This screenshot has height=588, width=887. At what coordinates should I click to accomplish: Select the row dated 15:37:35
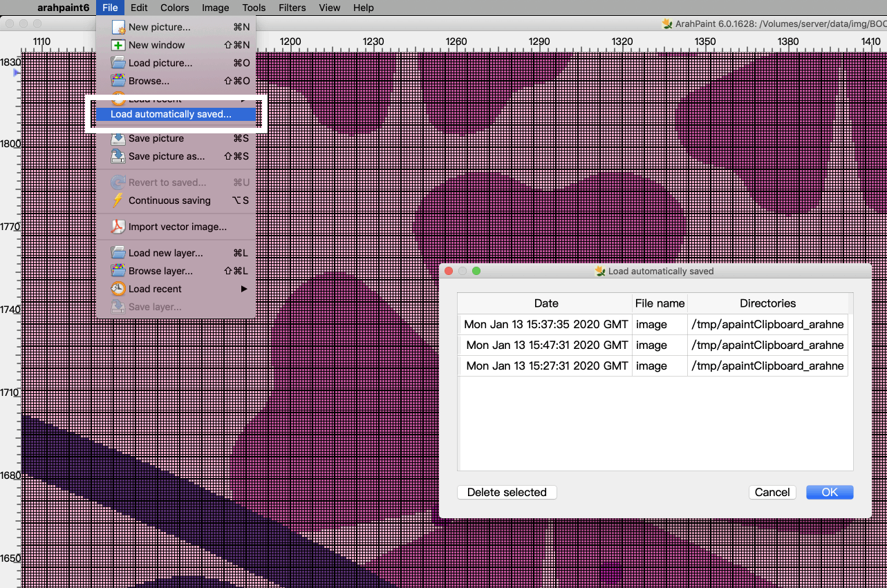(653, 324)
